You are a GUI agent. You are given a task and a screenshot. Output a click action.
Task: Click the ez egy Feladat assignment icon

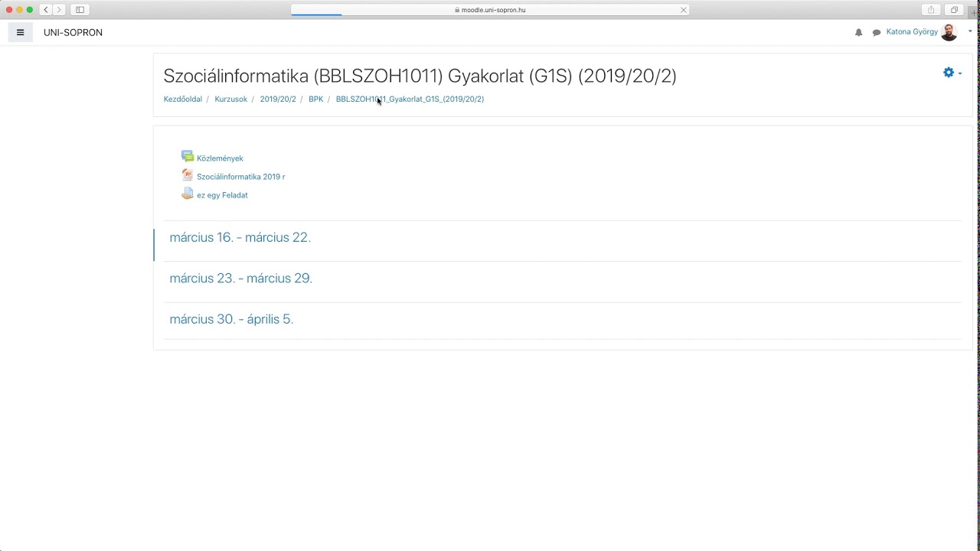[x=188, y=194]
